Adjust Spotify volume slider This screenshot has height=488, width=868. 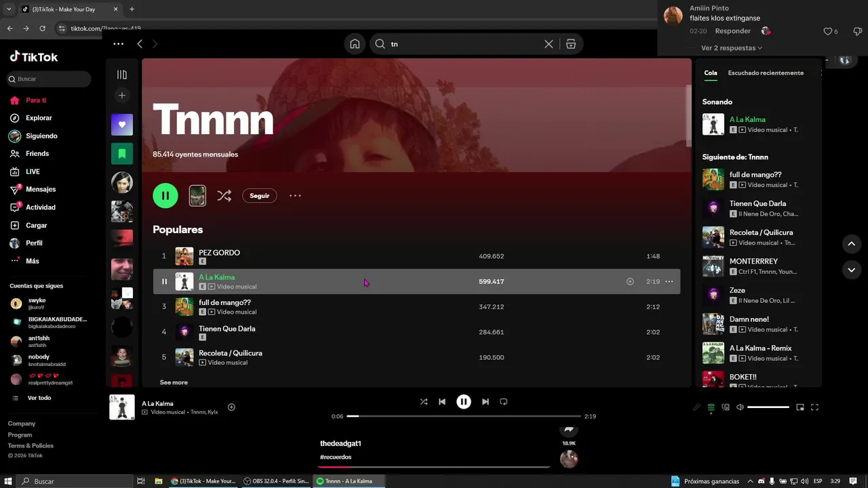click(768, 407)
